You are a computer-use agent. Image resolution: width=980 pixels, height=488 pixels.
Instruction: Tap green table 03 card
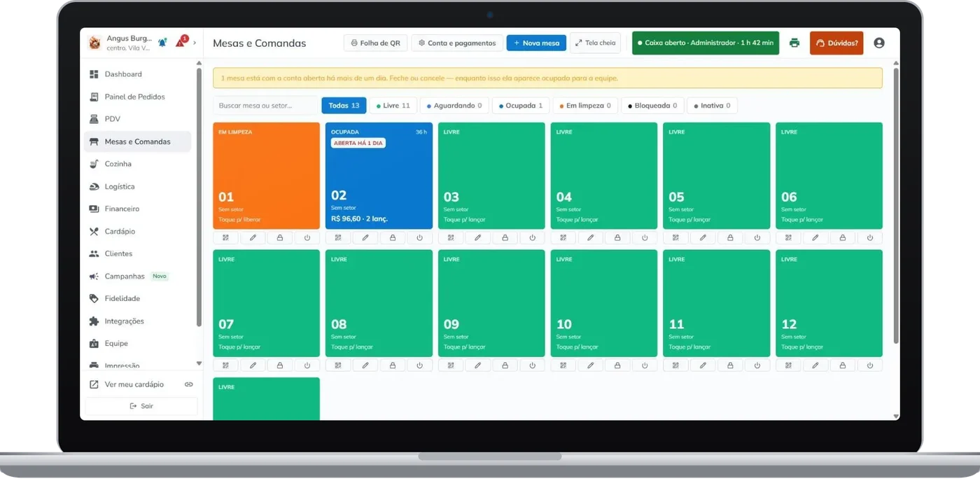[491, 176]
